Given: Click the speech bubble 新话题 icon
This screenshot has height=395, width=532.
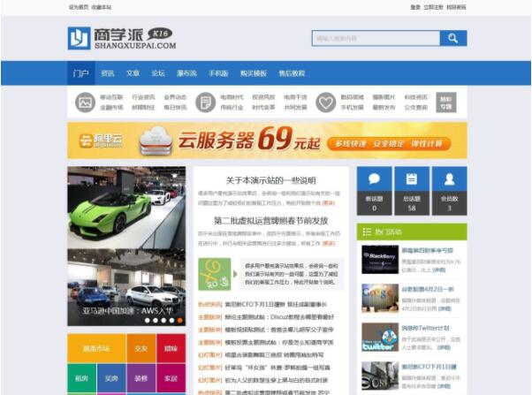Looking at the screenshot, I should coord(374,179).
